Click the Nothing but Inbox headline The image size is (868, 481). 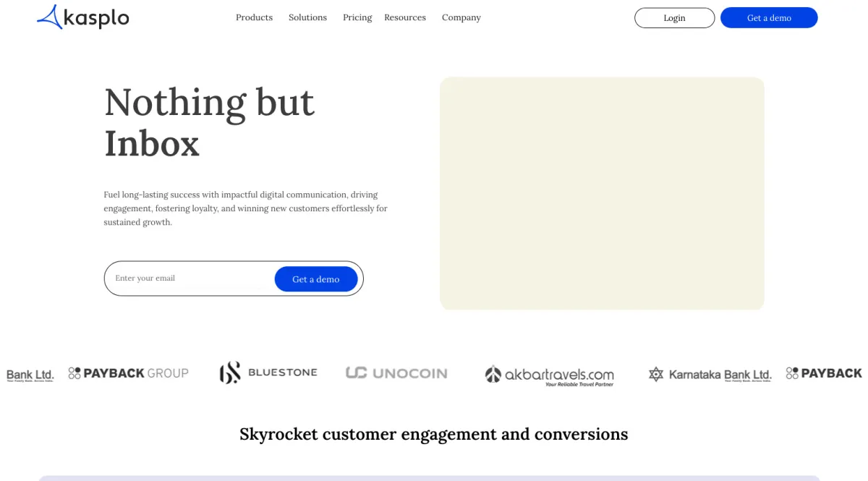pos(210,122)
